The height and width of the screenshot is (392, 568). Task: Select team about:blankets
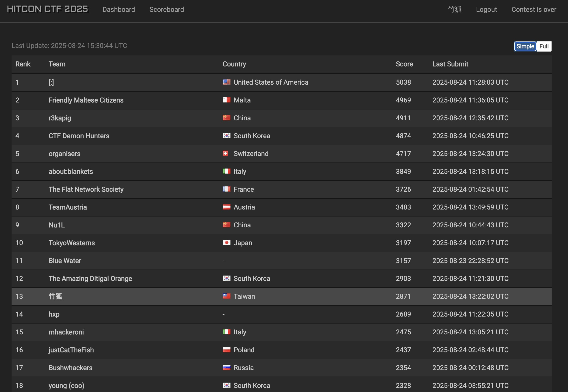click(71, 171)
